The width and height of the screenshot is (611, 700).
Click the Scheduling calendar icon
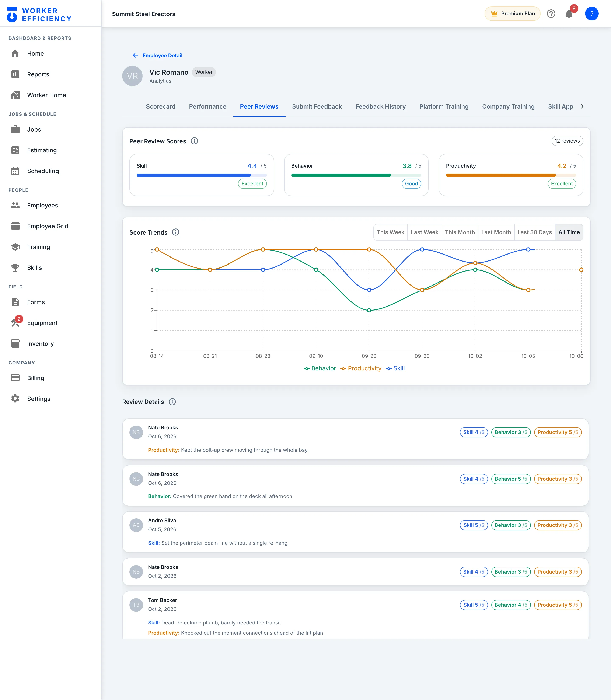pyautogui.click(x=15, y=171)
